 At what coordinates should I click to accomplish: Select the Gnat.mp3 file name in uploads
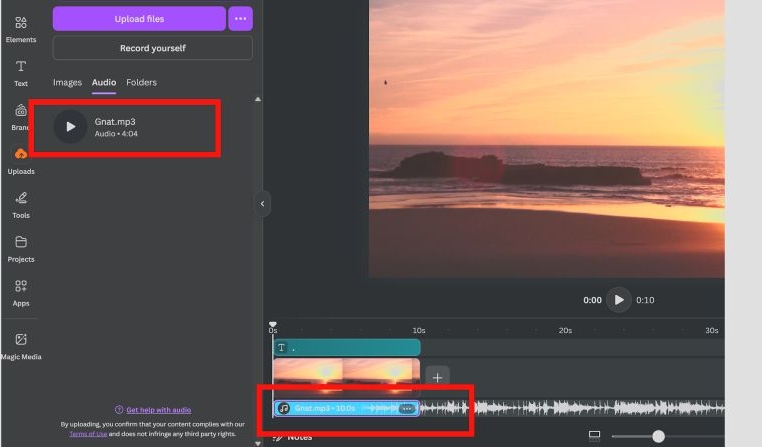(115, 121)
